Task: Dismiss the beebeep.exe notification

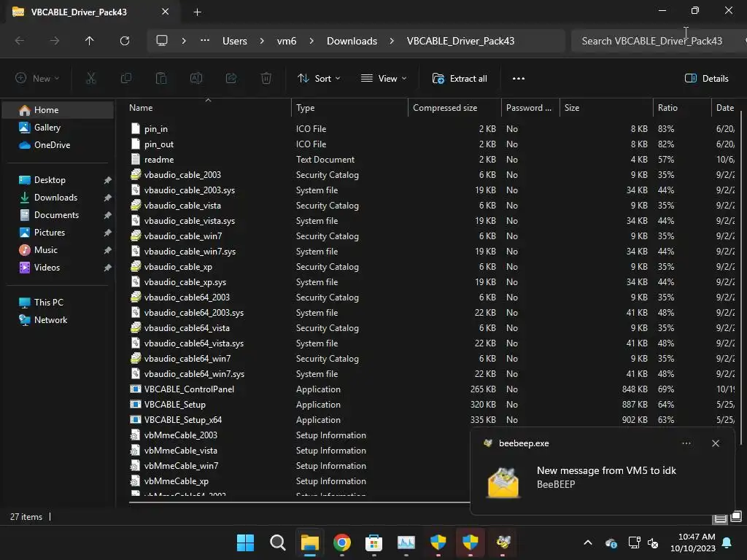Action: click(716, 443)
